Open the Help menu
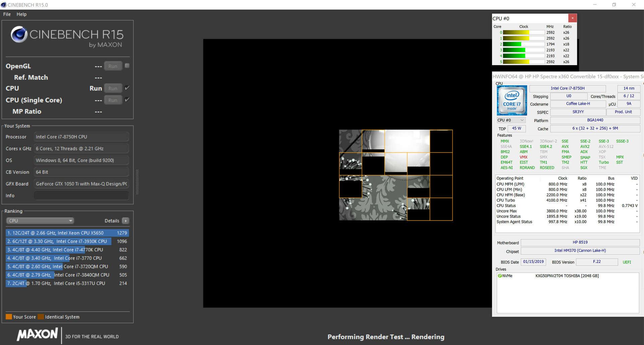644x345 pixels. [21, 14]
